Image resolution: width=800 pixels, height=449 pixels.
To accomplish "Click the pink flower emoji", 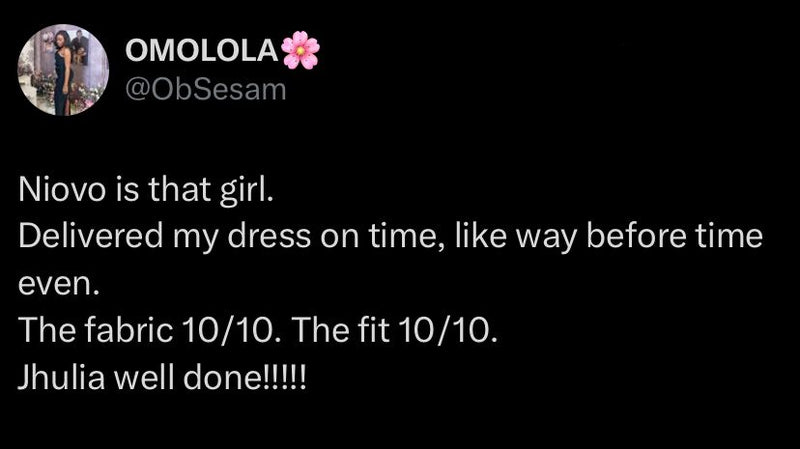I will click(300, 51).
